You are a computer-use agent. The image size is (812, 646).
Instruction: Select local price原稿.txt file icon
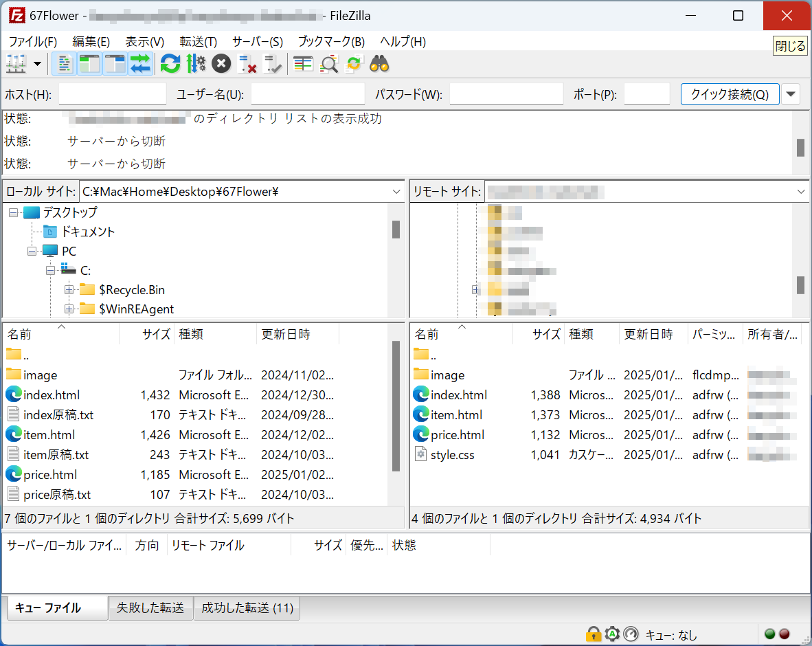(x=14, y=494)
